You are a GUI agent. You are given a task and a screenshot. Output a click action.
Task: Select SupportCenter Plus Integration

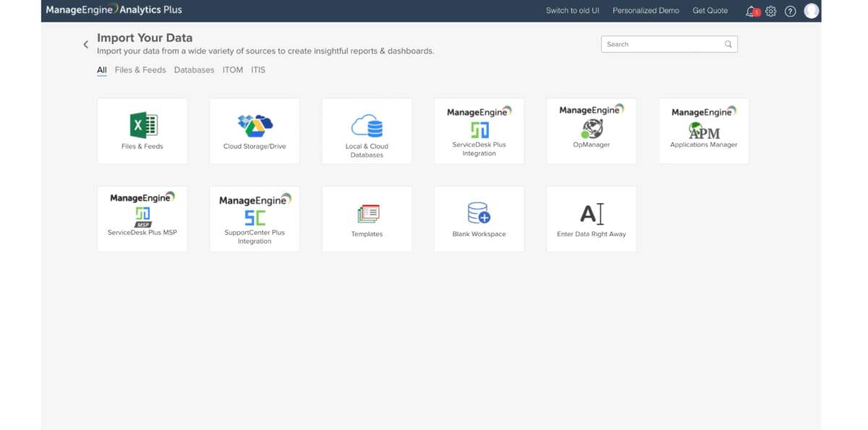point(255,218)
